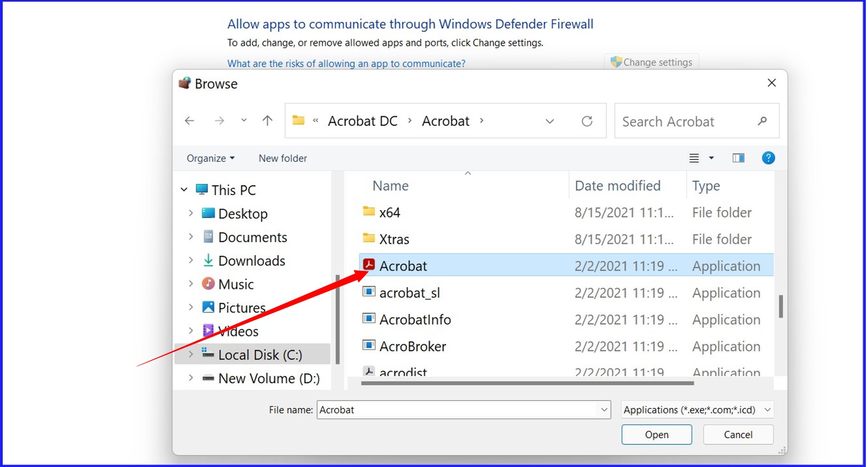
Task: Click the Acrobat DC breadcrumb
Action: click(x=363, y=121)
